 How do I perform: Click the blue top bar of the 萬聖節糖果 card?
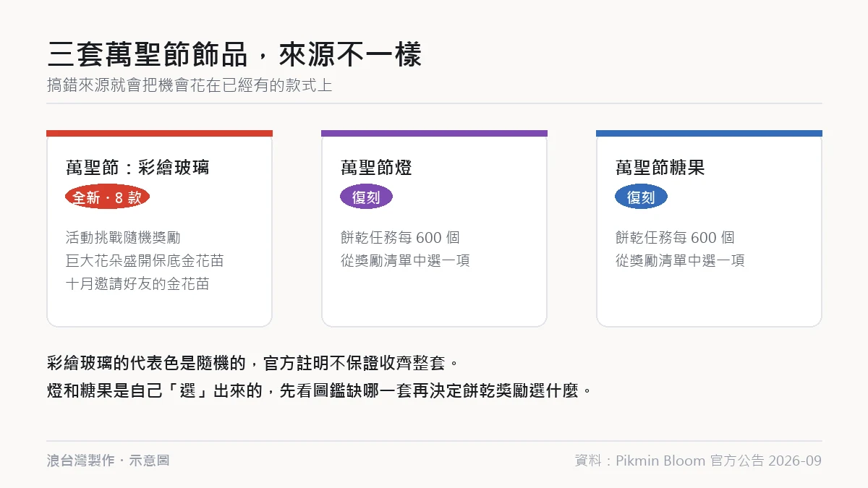(709, 133)
